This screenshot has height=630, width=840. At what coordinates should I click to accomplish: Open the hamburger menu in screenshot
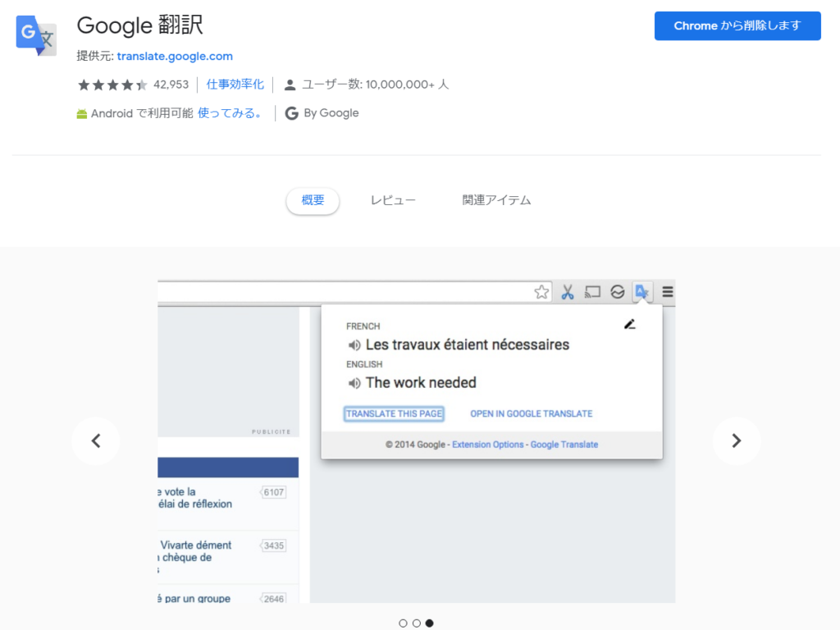coord(667,292)
